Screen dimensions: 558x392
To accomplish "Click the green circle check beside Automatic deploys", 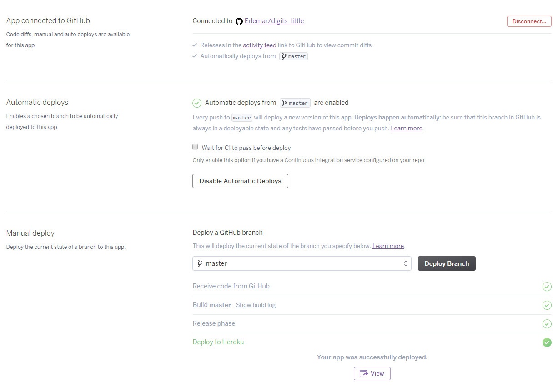I will pos(197,103).
